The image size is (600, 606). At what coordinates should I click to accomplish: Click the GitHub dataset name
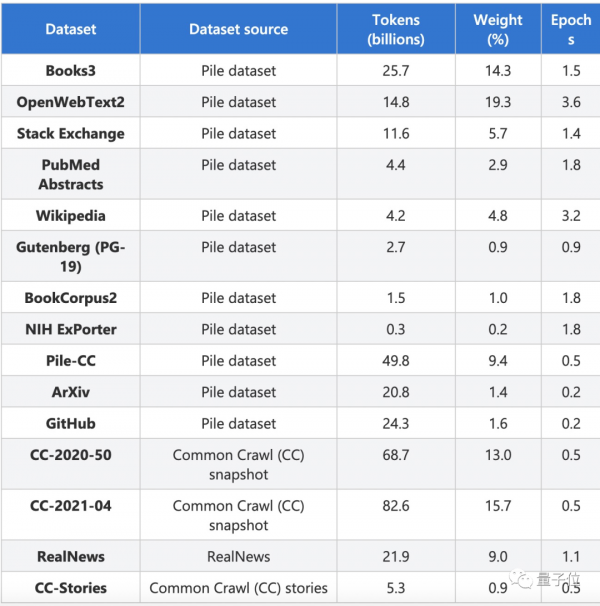[x=71, y=423]
